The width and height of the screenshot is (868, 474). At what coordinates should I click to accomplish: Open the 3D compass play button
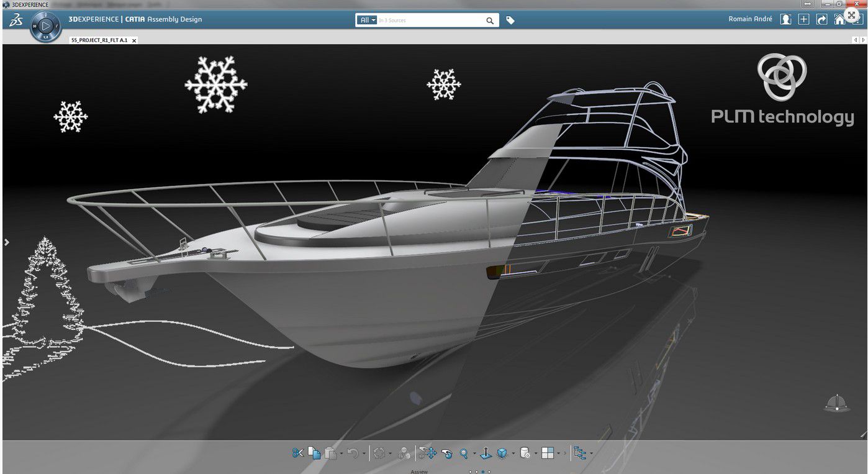click(x=46, y=27)
